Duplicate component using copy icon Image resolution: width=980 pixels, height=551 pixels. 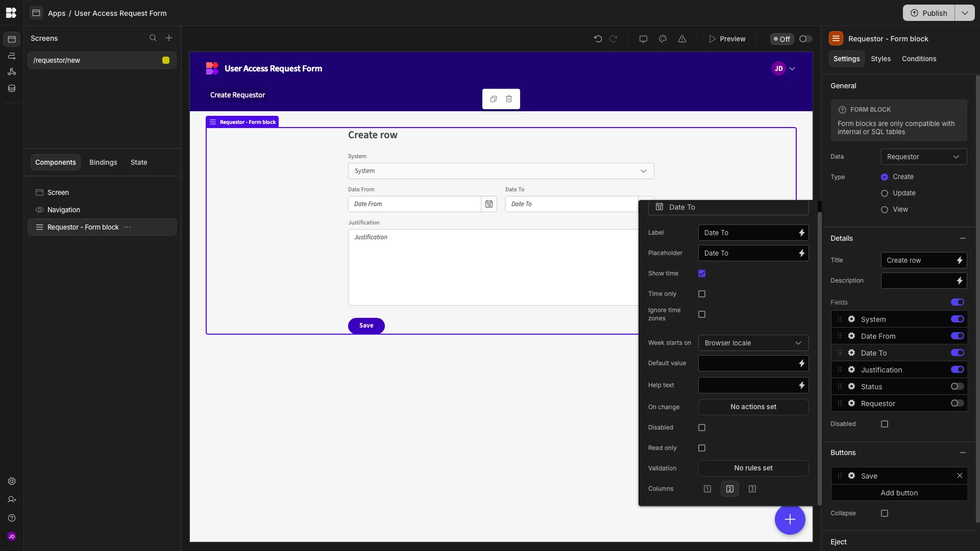pos(494,99)
